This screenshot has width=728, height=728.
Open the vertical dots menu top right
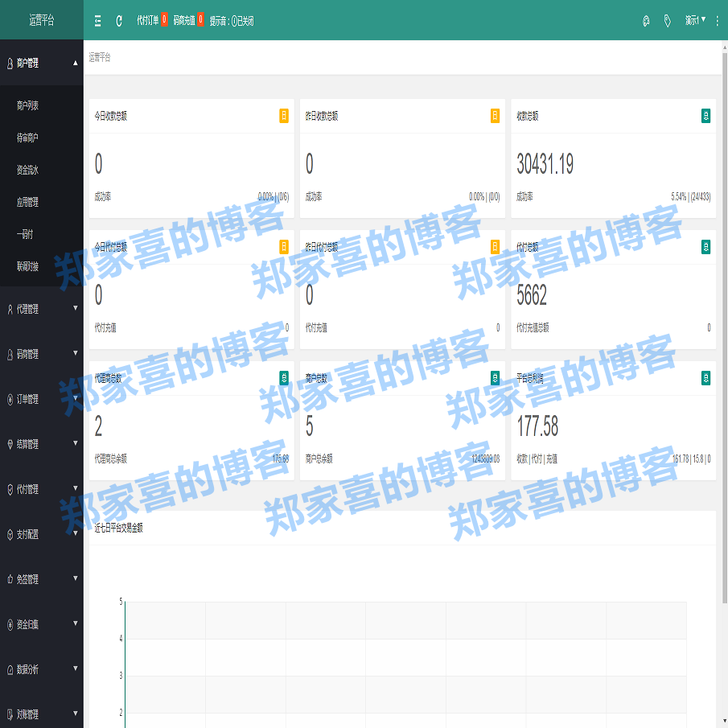718,22
